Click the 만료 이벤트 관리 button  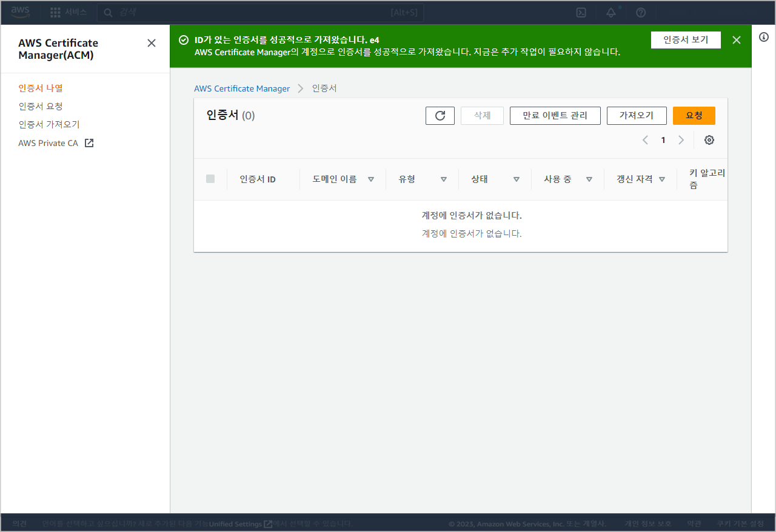(x=555, y=116)
